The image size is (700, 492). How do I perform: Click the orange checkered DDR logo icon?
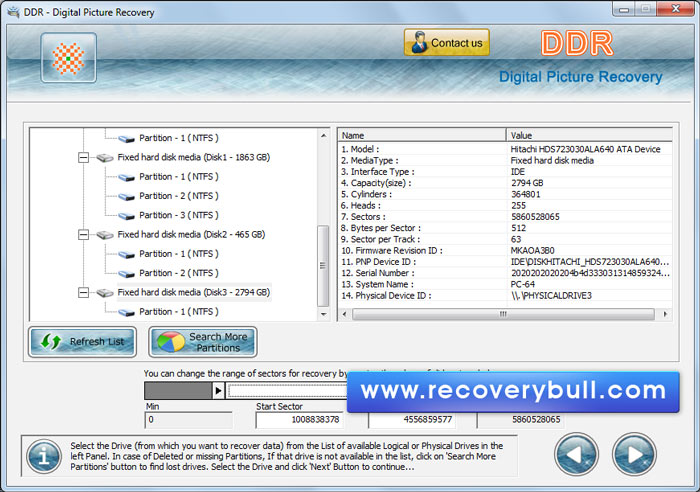pos(68,58)
